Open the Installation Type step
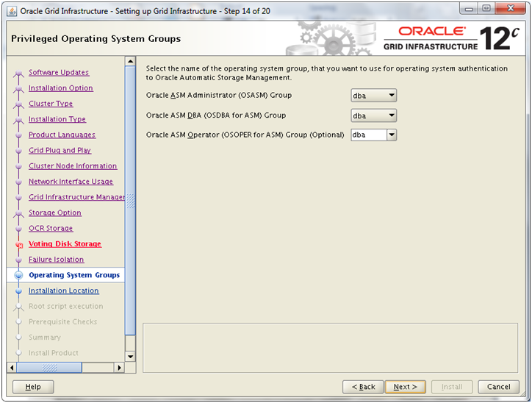532x403 pixels. [x=57, y=119]
